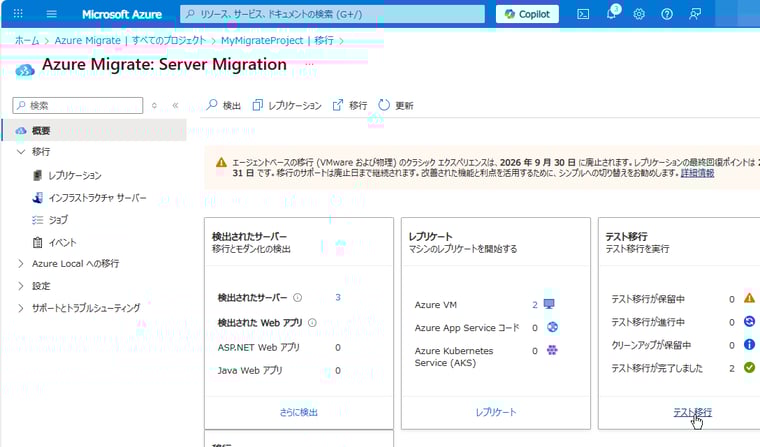Screen dimensions: 760x447
Task: Open portal settings gear
Action: 639,14
